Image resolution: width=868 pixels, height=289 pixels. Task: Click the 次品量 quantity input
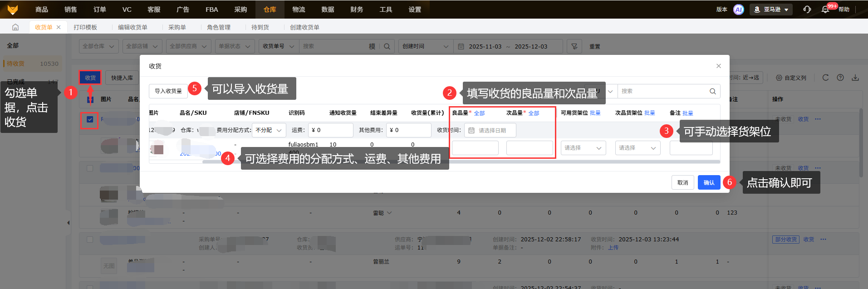pyautogui.click(x=530, y=148)
